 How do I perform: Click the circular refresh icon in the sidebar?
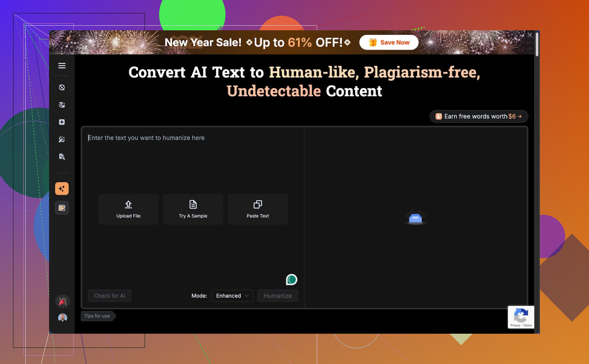pyautogui.click(x=62, y=87)
